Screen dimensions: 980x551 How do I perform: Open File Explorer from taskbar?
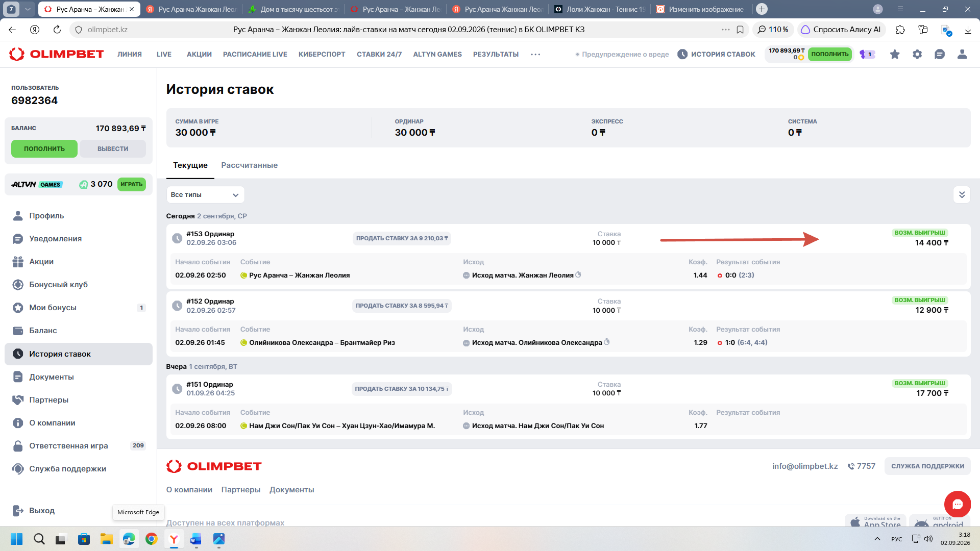tap(106, 539)
